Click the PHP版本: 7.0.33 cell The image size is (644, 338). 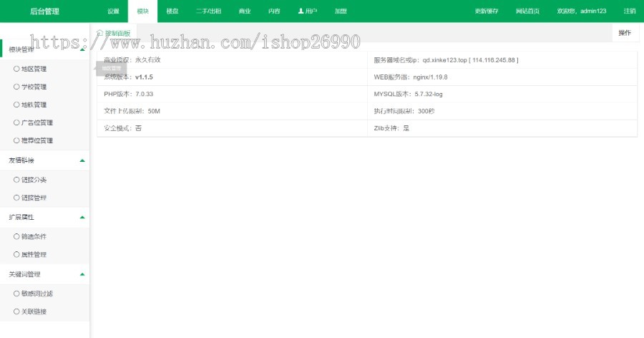point(232,94)
